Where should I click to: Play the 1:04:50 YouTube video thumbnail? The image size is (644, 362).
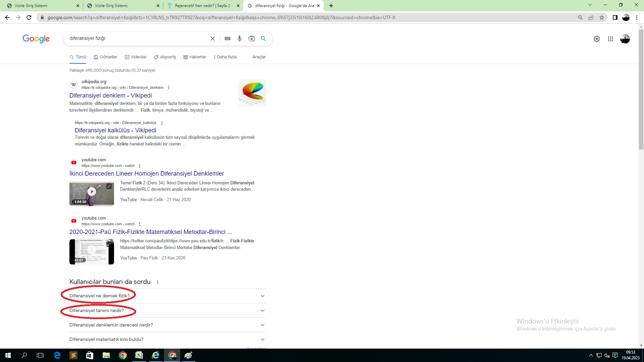pos(92,191)
